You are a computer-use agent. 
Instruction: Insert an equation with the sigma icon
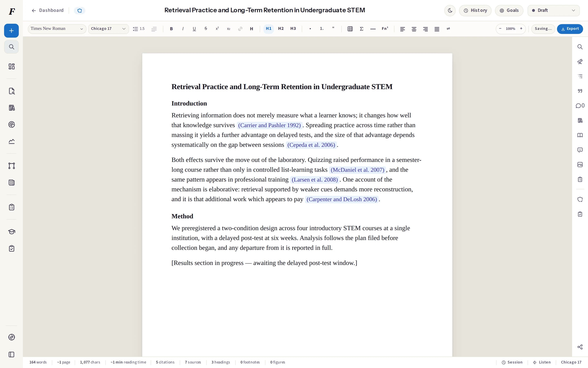click(x=362, y=29)
